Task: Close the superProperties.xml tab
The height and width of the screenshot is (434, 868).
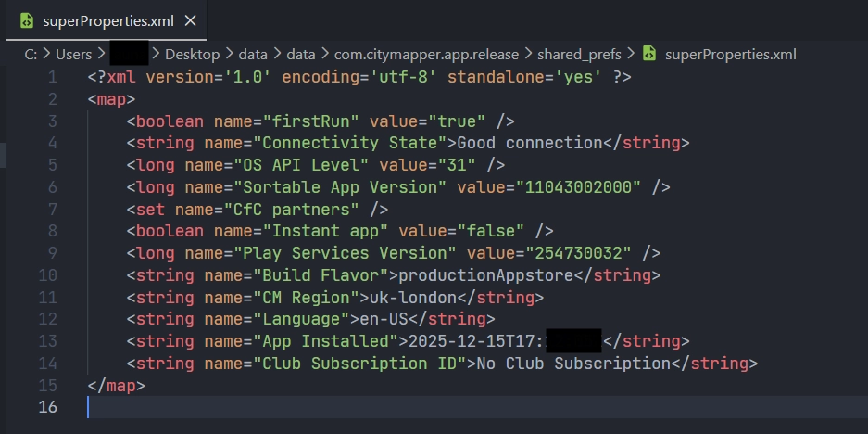Action: click(191, 21)
